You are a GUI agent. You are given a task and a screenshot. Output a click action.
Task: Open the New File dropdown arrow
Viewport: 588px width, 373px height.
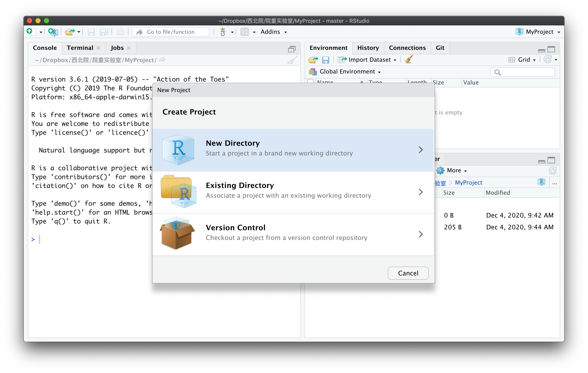[41, 32]
